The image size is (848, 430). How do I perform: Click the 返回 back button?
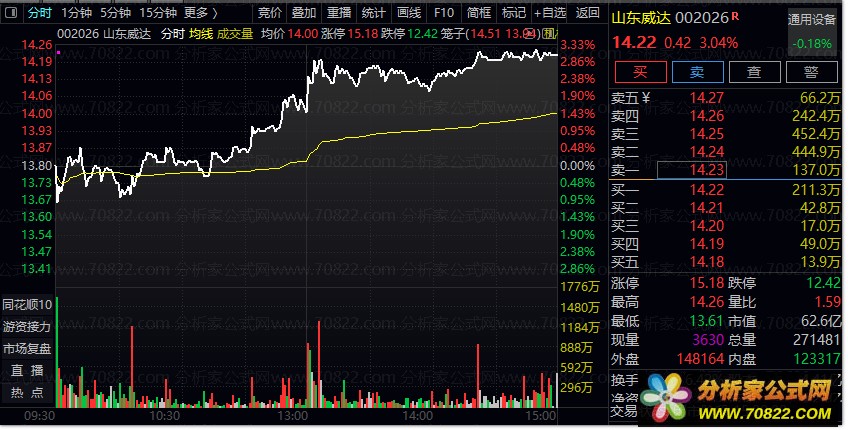[x=587, y=12]
